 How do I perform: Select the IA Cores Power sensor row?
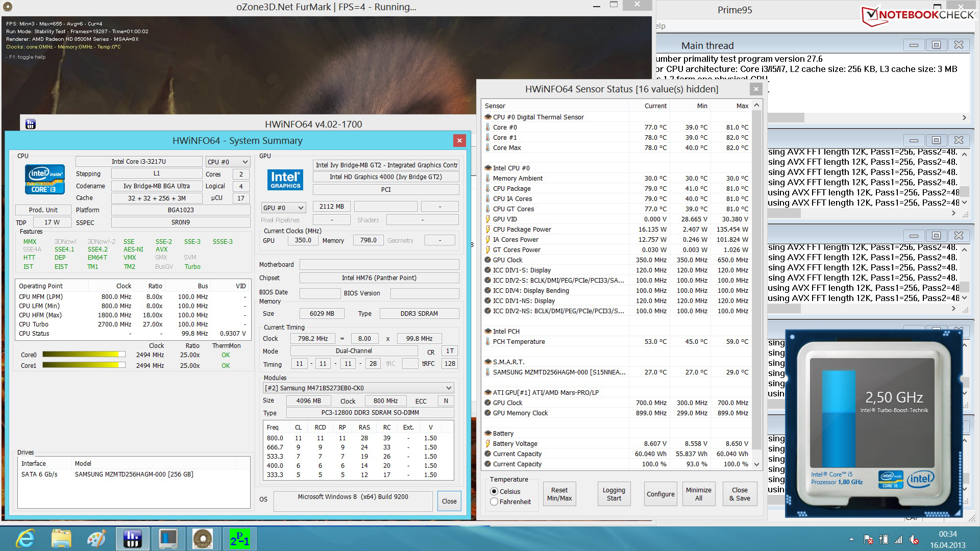[x=617, y=239]
